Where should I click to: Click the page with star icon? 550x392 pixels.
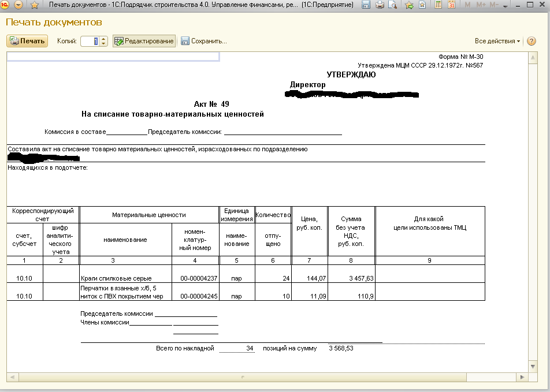[422, 5]
